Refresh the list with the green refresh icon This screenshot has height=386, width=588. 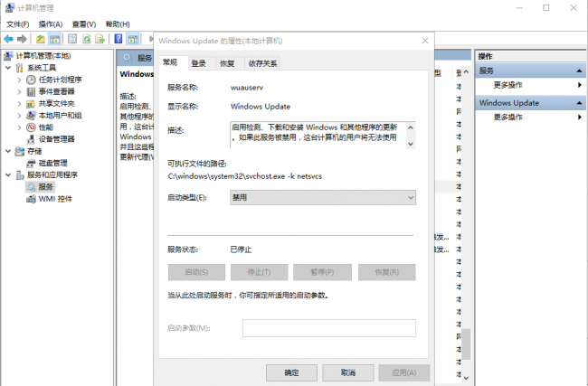[87, 39]
